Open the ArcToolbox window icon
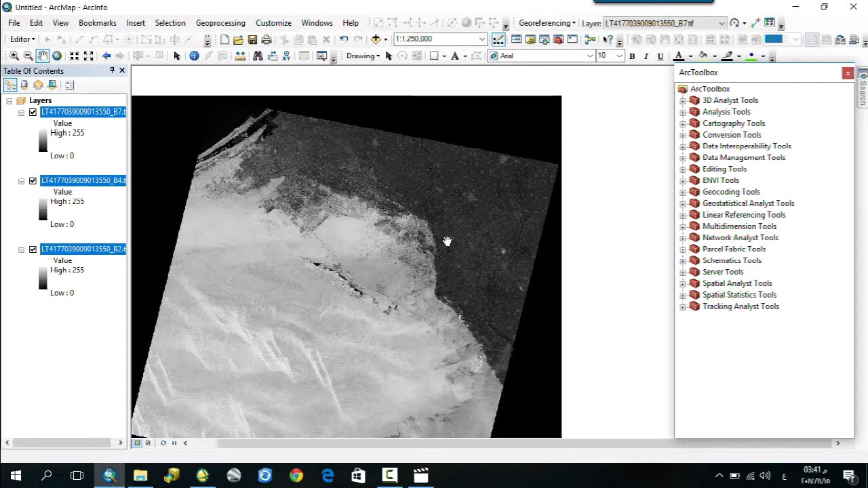The image size is (868, 488). 558,39
